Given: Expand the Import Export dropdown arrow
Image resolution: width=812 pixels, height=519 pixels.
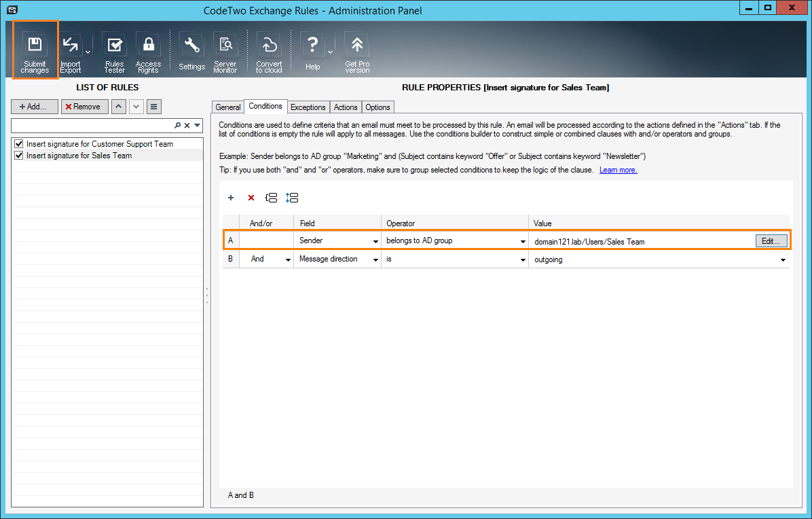Looking at the screenshot, I should [88, 52].
